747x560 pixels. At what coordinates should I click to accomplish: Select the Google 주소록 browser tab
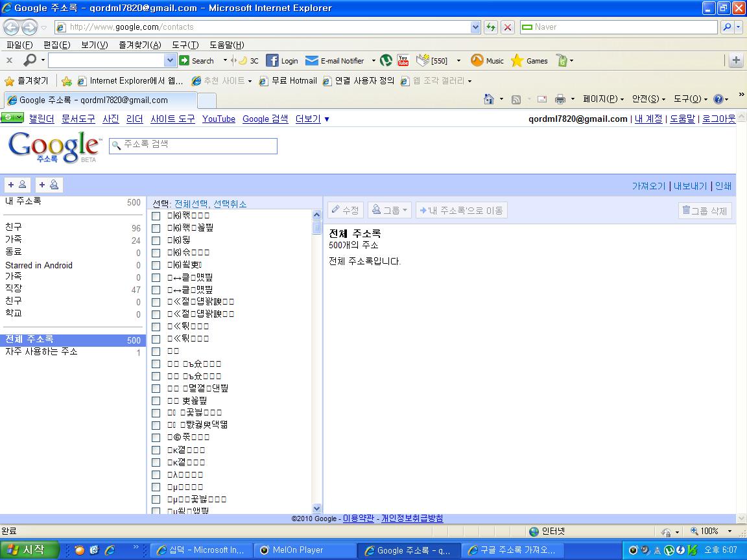[x=100, y=100]
